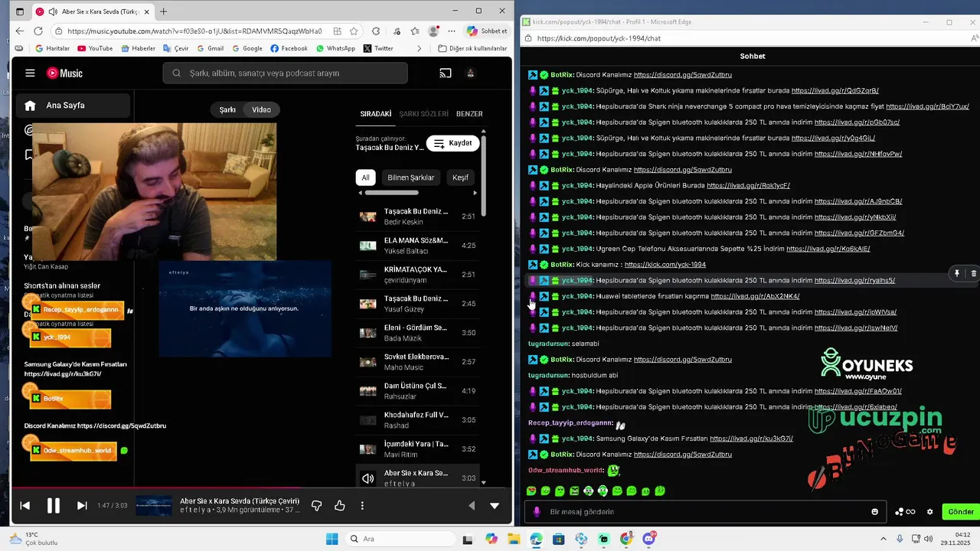Play İçumdeki Yara by Mavi Ritim

point(418,449)
